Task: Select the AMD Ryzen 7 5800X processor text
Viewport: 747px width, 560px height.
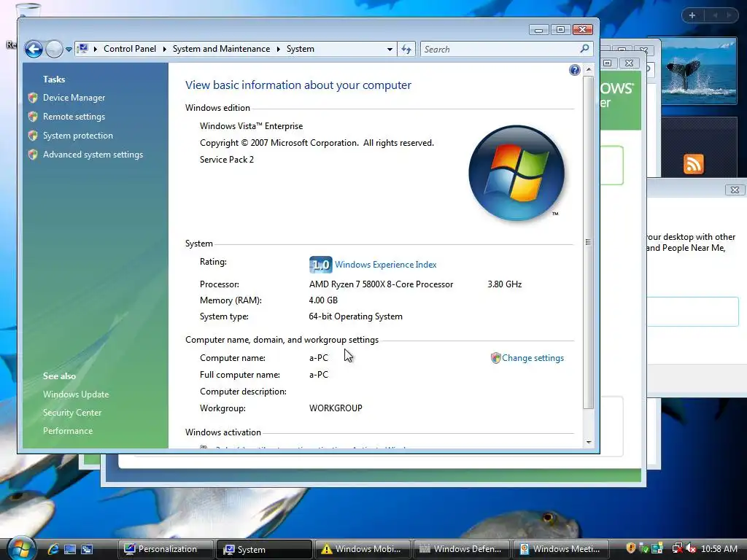Action: click(381, 284)
